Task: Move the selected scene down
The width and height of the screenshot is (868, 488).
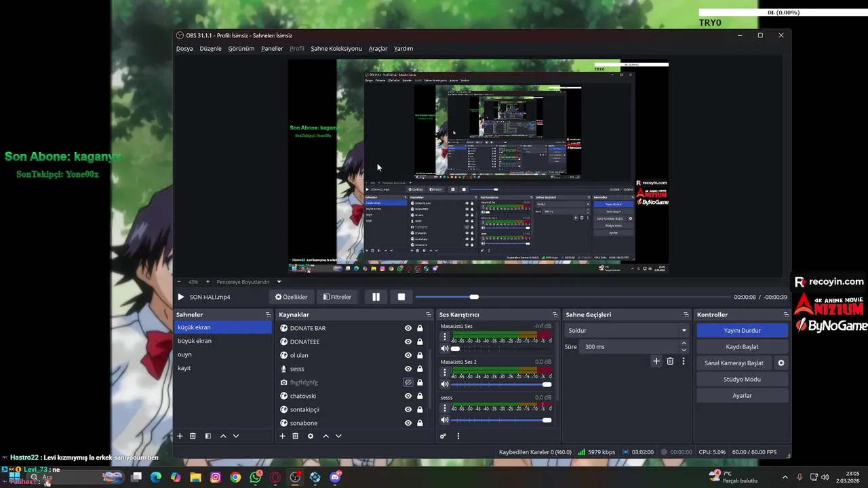Action: point(236,436)
